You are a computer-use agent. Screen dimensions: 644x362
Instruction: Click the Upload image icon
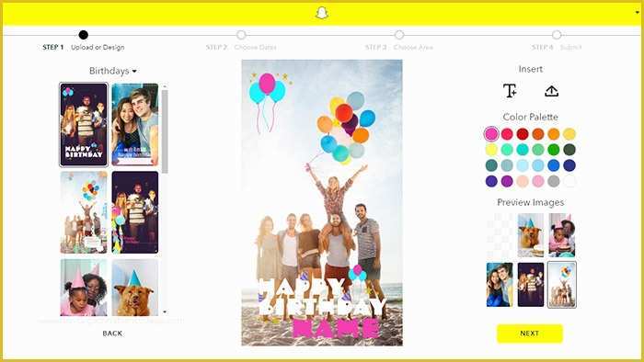tap(551, 91)
